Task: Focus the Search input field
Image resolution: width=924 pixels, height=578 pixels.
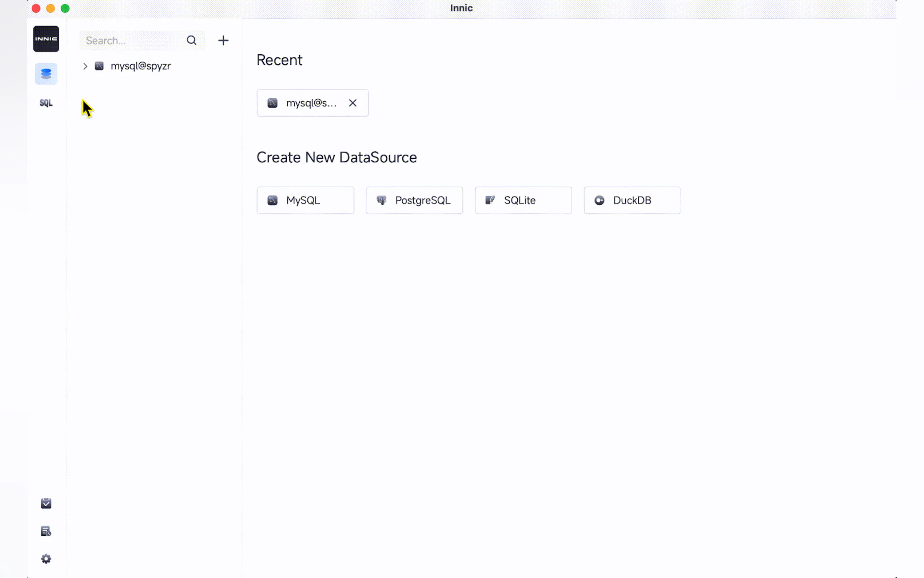Action: click(132, 40)
